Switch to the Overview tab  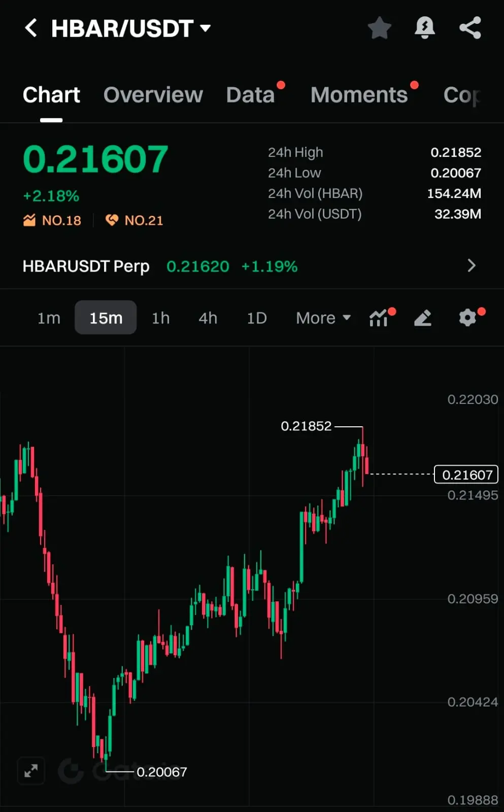(153, 95)
